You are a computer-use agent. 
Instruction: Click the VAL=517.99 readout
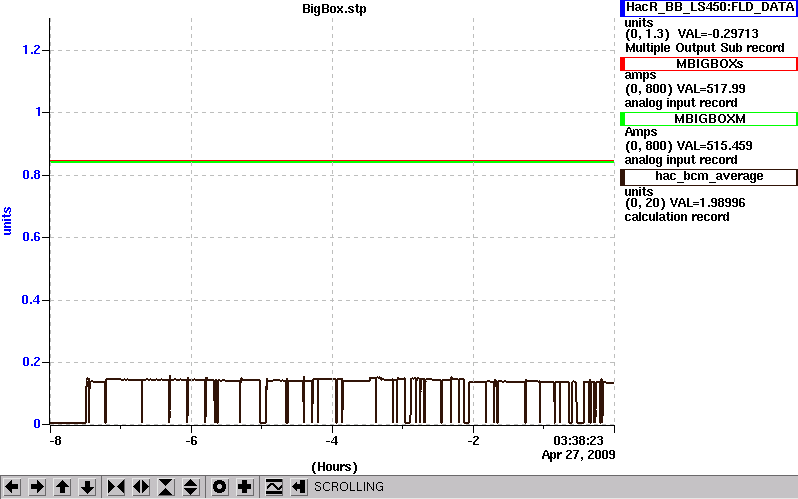pyautogui.click(x=709, y=89)
